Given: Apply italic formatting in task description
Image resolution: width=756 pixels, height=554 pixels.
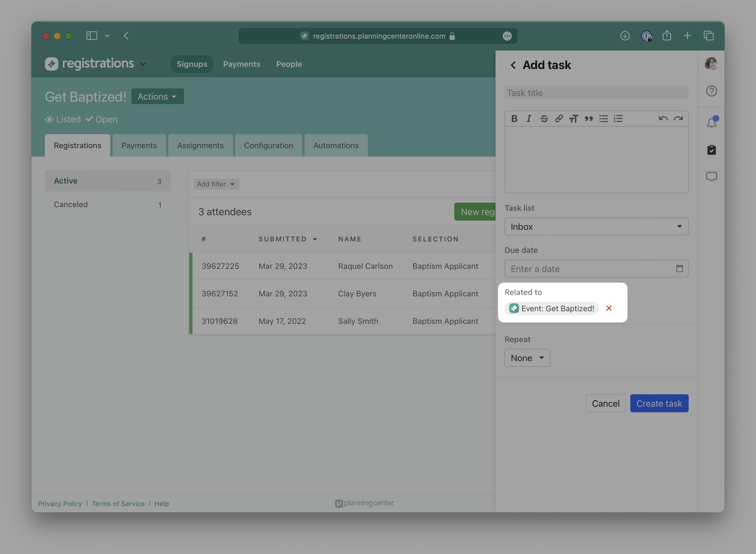Looking at the screenshot, I should [x=529, y=119].
